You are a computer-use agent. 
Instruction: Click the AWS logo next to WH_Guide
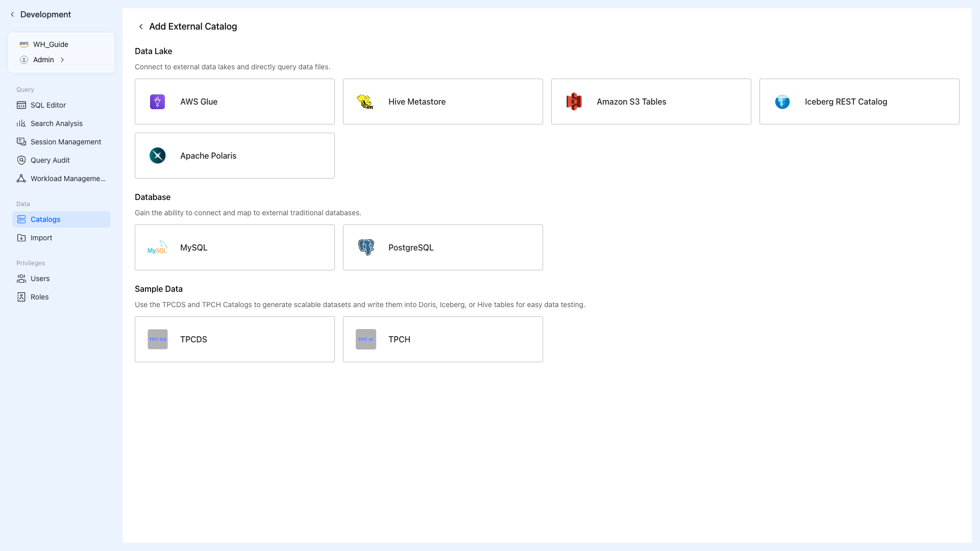point(24,44)
